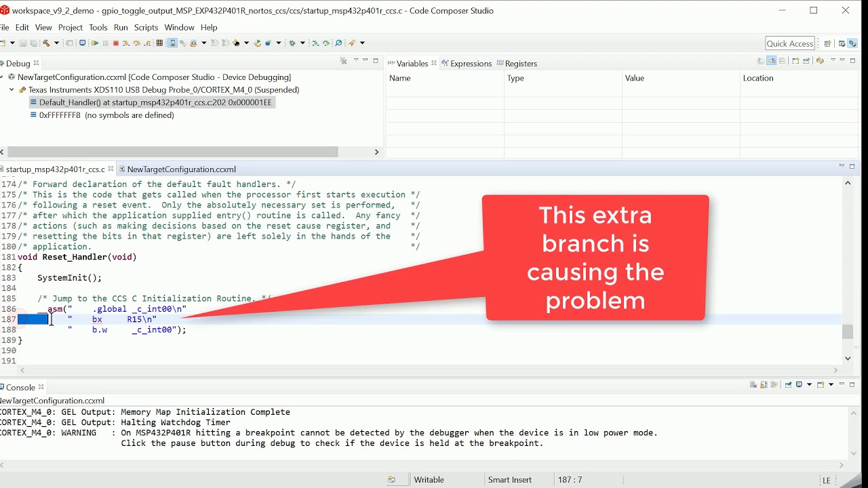The width and height of the screenshot is (868, 488).
Task: Open the Debug view menu triangle
Action: click(x=356, y=60)
